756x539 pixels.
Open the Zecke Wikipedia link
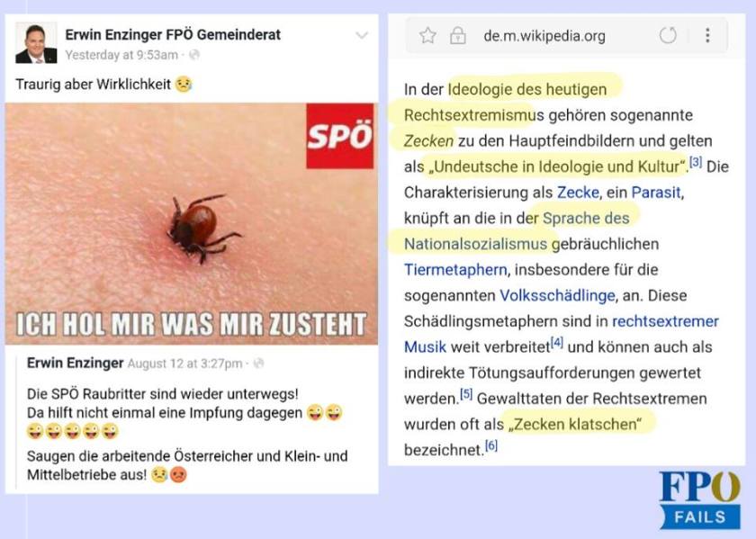(x=578, y=193)
